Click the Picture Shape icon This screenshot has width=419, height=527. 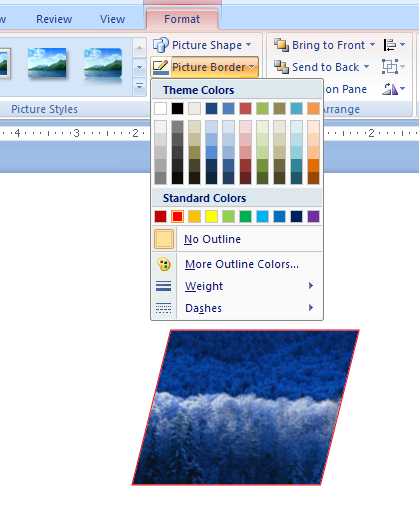[161, 45]
